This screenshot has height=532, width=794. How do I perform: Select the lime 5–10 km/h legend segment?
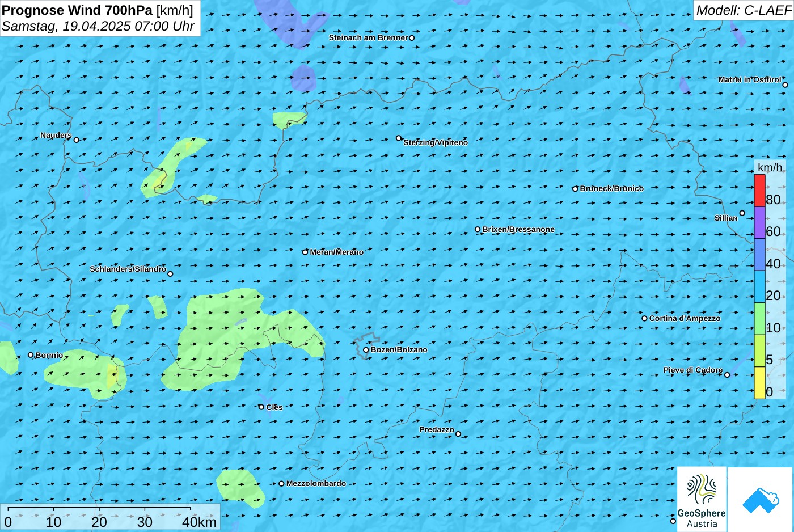[x=759, y=351]
